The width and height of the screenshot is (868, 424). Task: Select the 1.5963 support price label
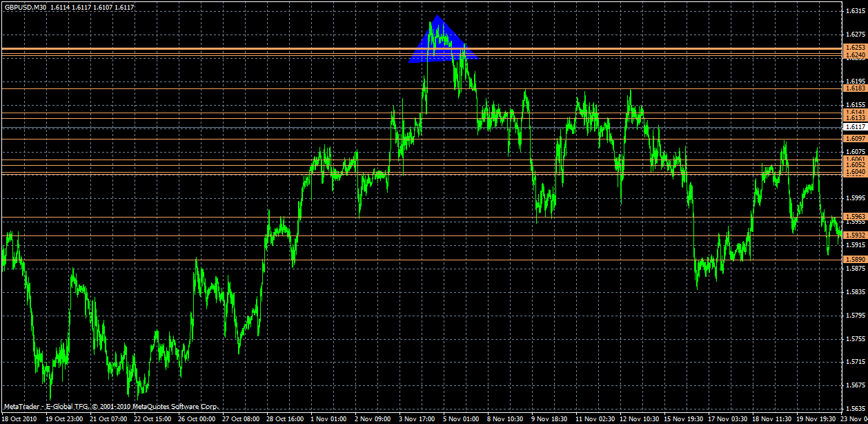pos(854,216)
